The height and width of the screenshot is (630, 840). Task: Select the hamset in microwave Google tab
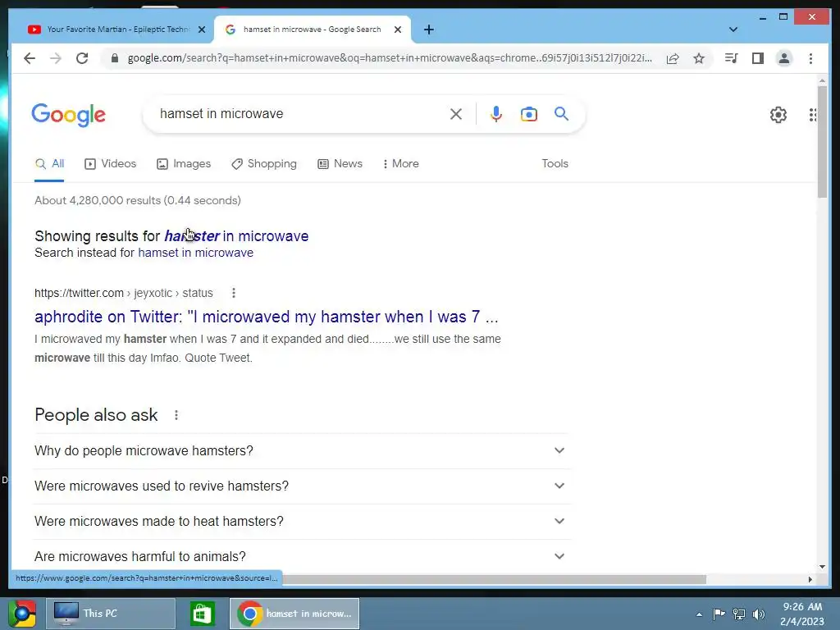pyautogui.click(x=312, y=30)
